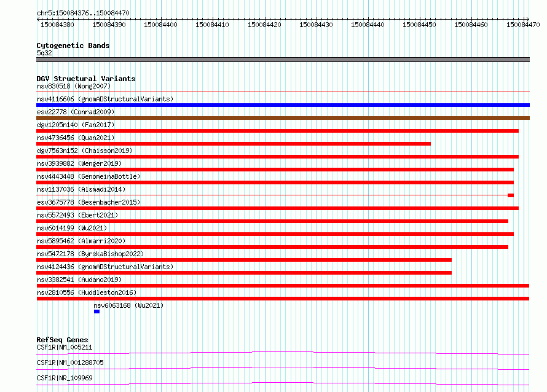Click ruler position 150084400

pyautogui.click(x=160, y=25)
